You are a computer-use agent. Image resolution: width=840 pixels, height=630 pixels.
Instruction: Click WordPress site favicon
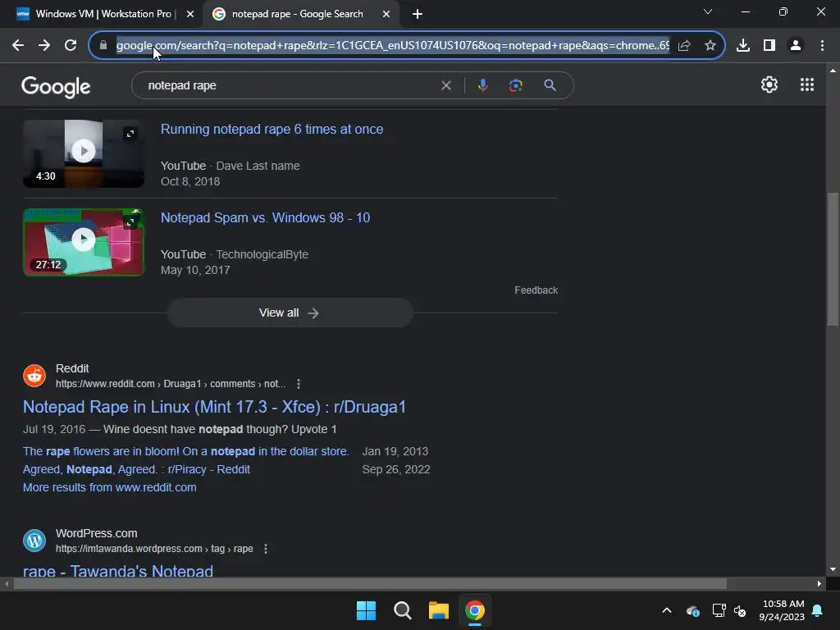[34, 541]
